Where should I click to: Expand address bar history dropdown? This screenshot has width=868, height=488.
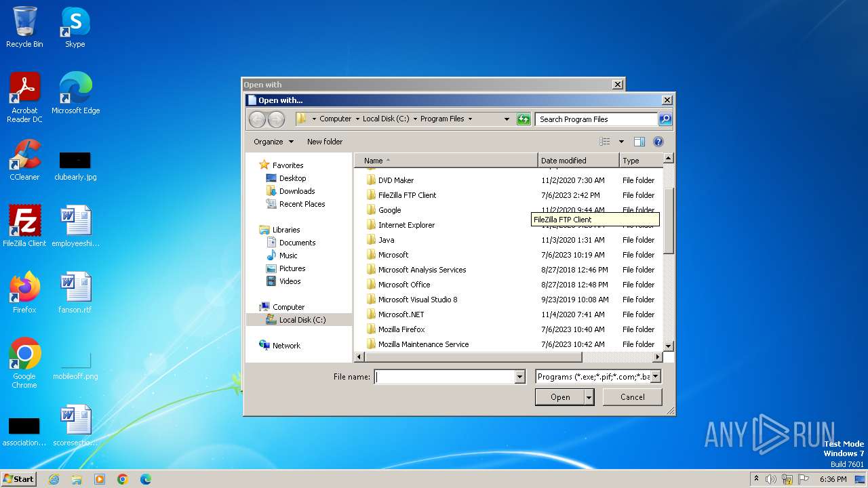tap(507, 119)
